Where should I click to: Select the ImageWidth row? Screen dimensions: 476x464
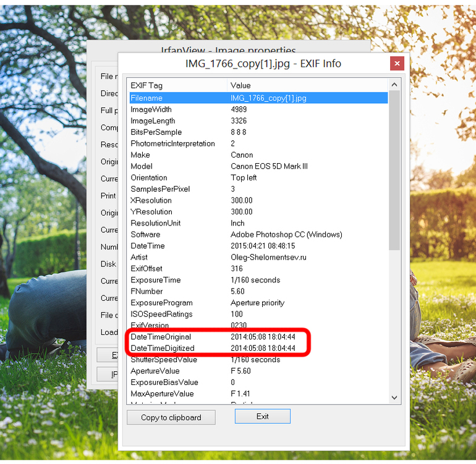(258, 109)
